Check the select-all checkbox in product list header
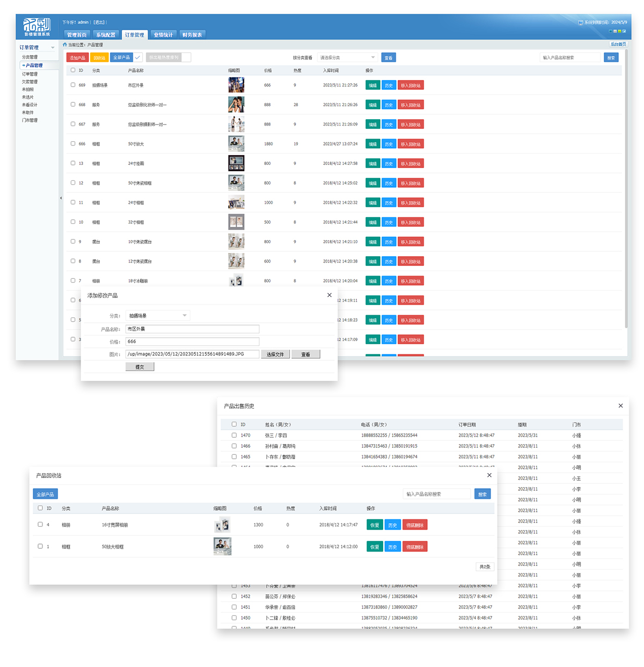The width and height of the screenshot is (644, 667). [x=73, y=70]
